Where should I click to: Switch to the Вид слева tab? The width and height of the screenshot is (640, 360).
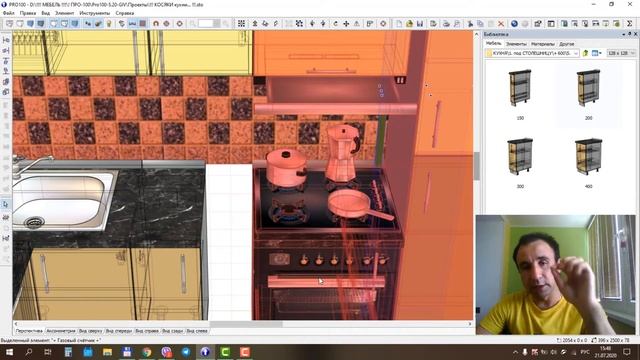coord(197,331)
